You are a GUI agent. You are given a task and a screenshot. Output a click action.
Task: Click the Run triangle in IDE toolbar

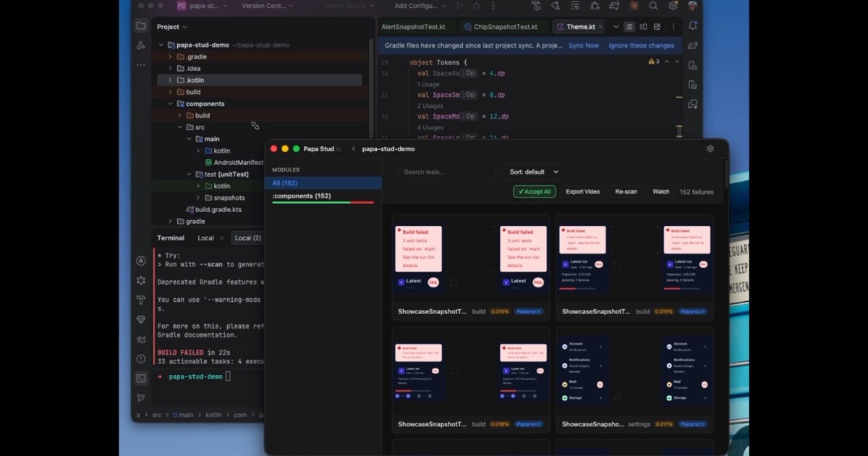click(x=459, y=6)
